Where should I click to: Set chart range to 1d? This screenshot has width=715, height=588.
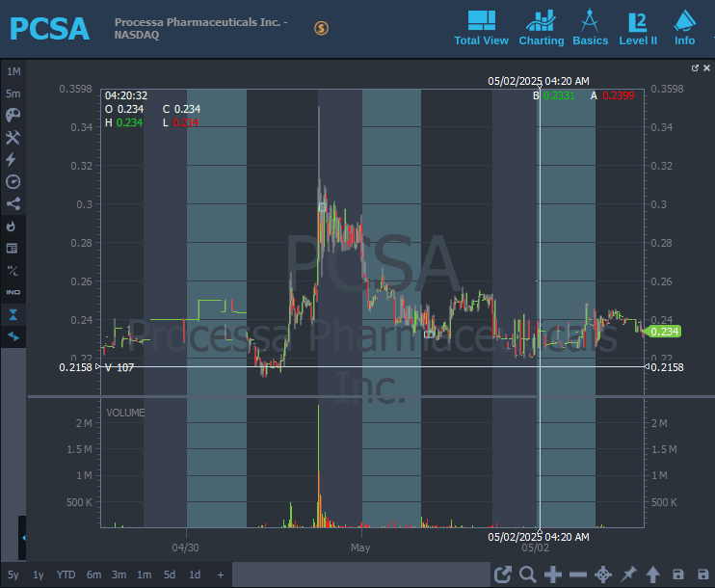pyautogui.click(x=195, y=575)
